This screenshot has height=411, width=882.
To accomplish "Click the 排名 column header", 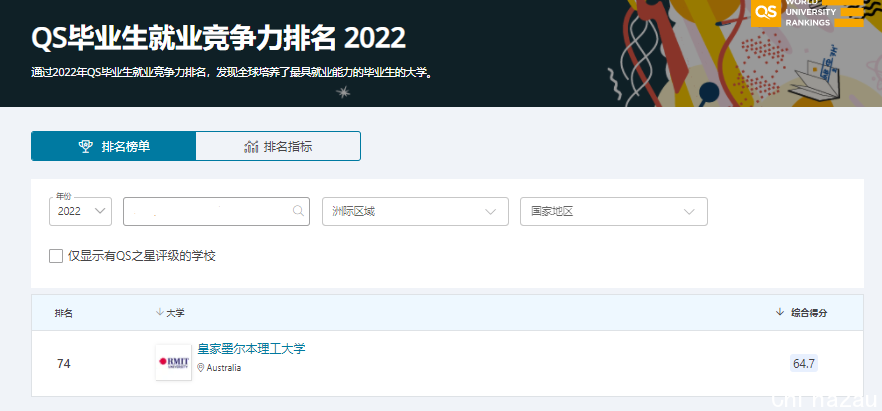I will click(64, 313).
